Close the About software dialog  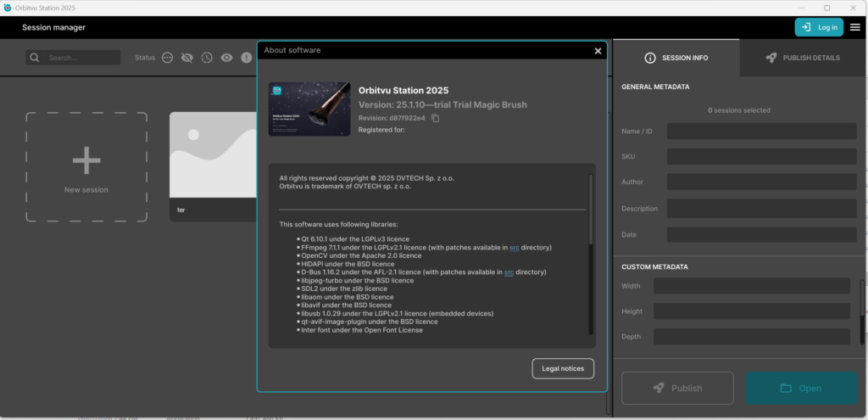tap(598, 51)
